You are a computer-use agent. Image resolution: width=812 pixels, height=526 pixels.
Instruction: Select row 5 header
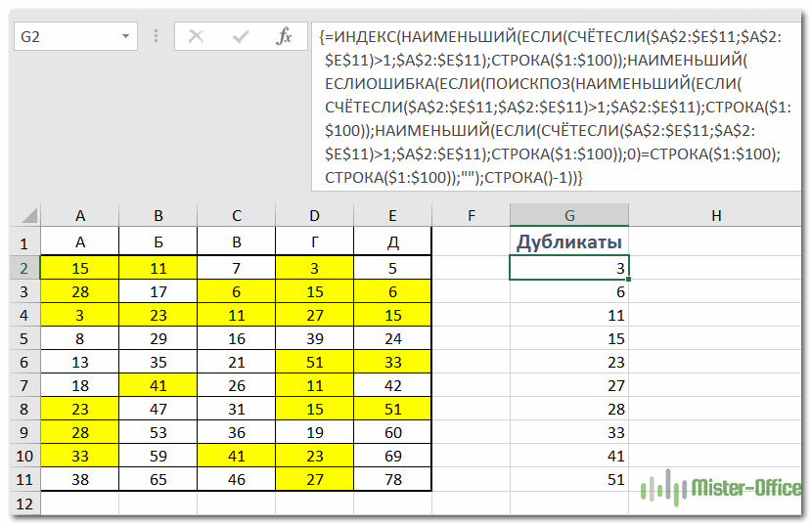[26, 339]
